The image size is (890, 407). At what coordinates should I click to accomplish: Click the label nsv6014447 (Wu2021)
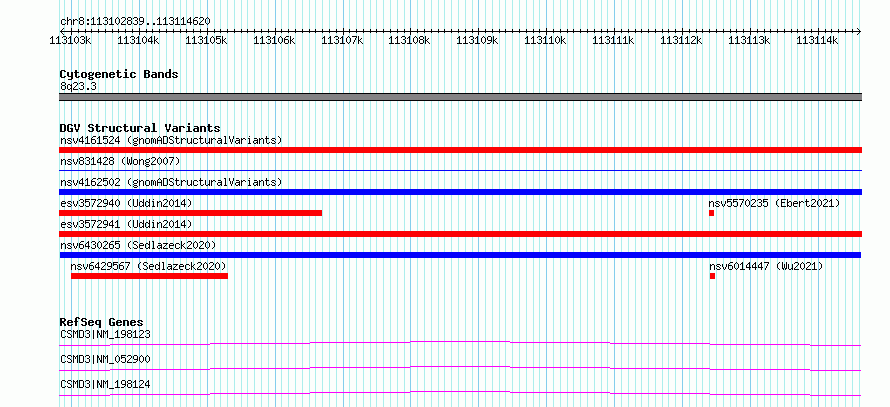tap(766, 266)
